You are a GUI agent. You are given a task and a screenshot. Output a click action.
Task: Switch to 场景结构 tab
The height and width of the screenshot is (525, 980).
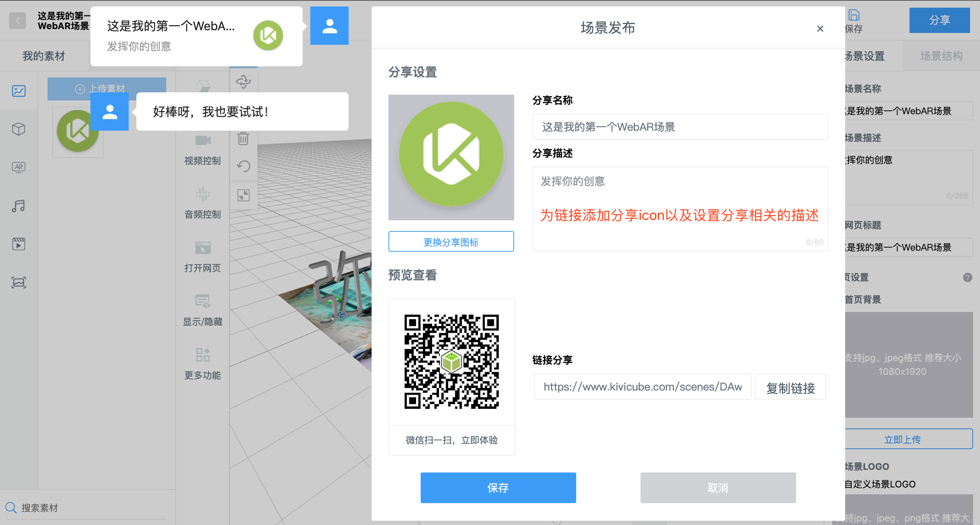(x=941, y=56)
